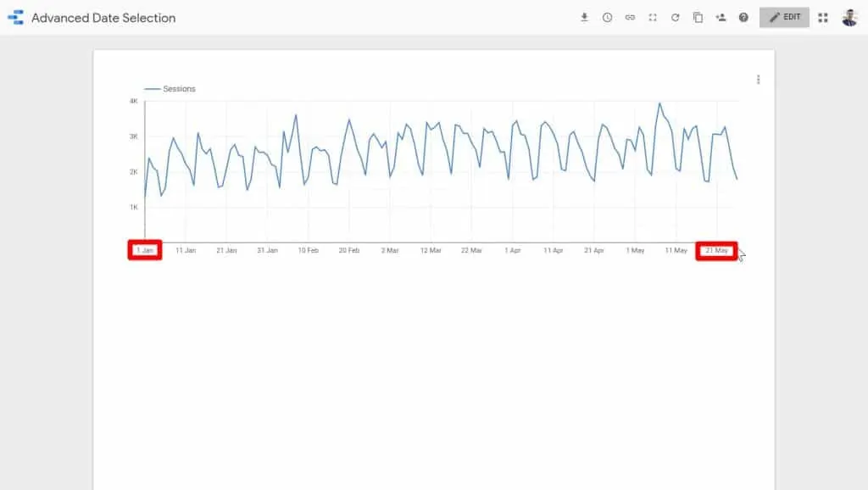Open the Google apps grid

pyautogui.click(x=822, y=17)
